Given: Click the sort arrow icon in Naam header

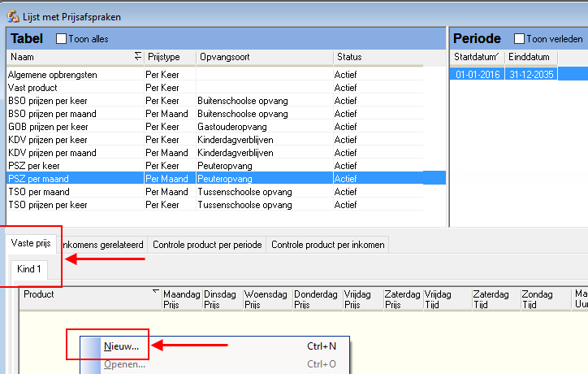Looking at the screenshot, I should (137, 57).
